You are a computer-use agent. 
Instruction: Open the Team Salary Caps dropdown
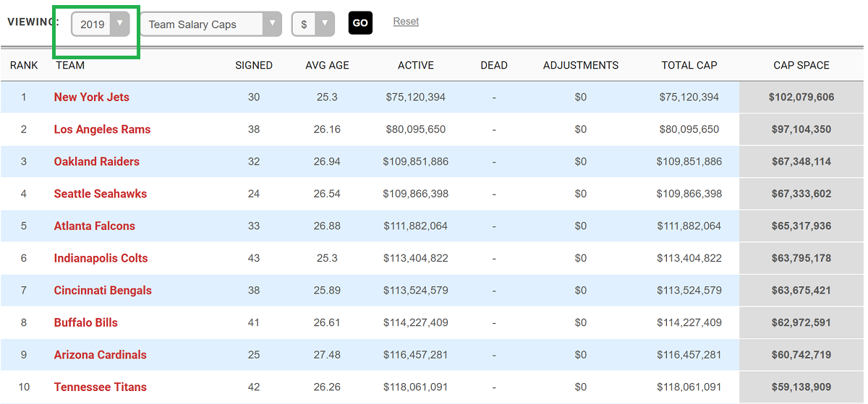(210, 24)
